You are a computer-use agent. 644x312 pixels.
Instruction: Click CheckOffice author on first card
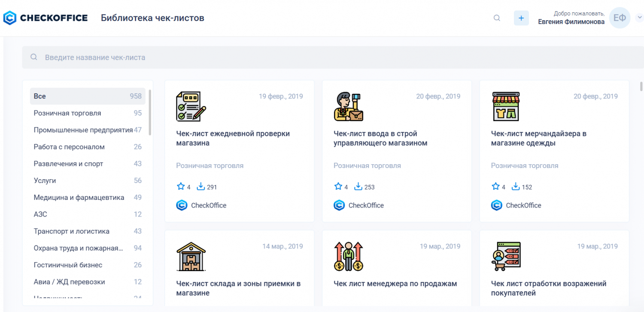[208, 205]
